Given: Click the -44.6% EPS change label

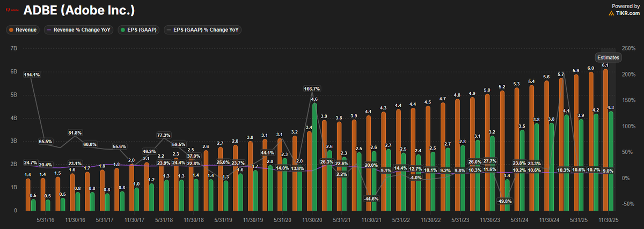Looking at the screenshot, I should pyautogui.click(x=371, y=198).
